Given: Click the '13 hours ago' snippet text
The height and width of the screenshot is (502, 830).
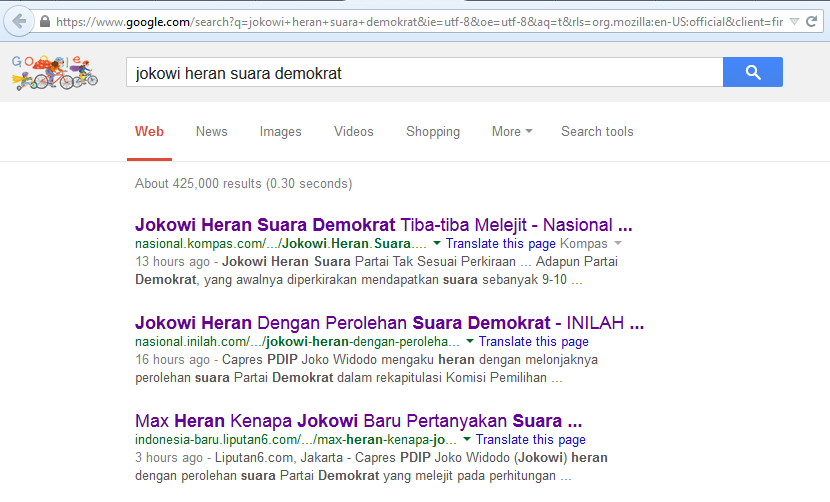Looking at the screenshot, I should click(x=173, y=262).
